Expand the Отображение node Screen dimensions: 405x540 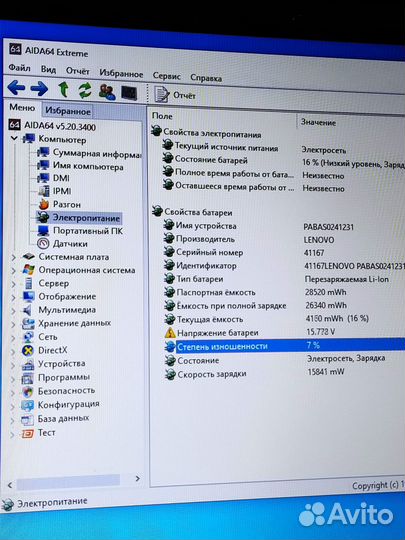(x=13, y=297)
